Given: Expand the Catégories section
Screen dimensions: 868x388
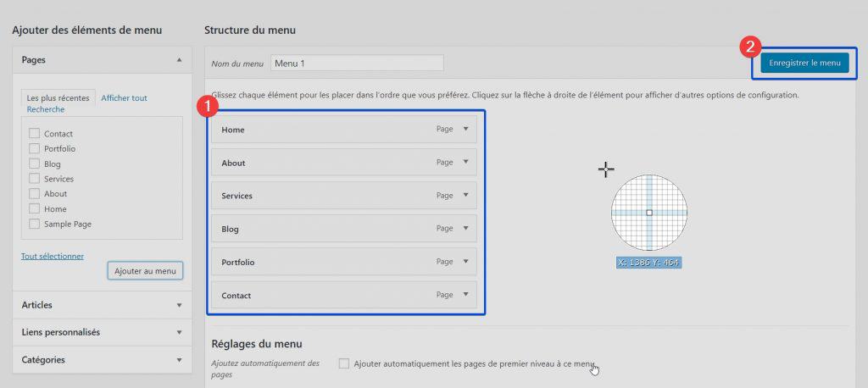Looking at the screenshot, I should click(x=179, y=360).
